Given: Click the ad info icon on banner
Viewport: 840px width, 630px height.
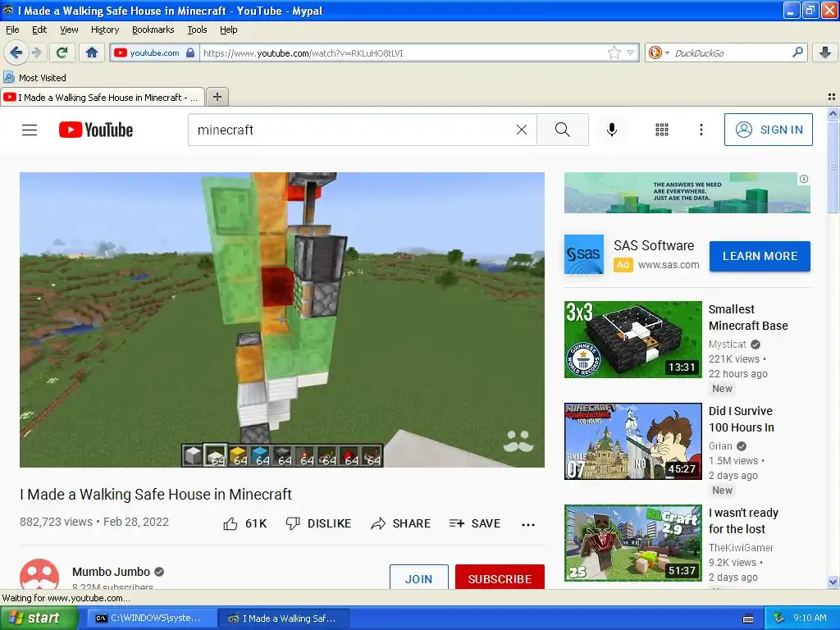Looking at the screenshot, I should point(804,179).
